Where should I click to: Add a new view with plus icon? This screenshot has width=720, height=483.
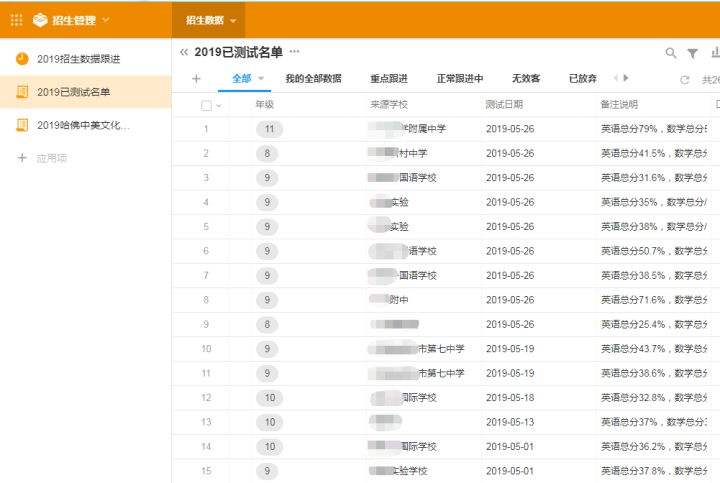(196, 78)
